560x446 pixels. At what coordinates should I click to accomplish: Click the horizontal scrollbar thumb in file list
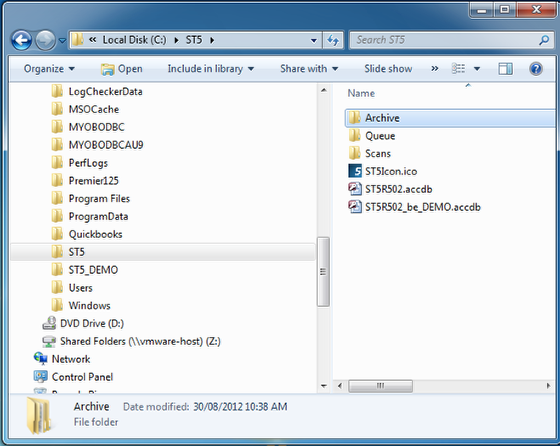click(380, 386)
